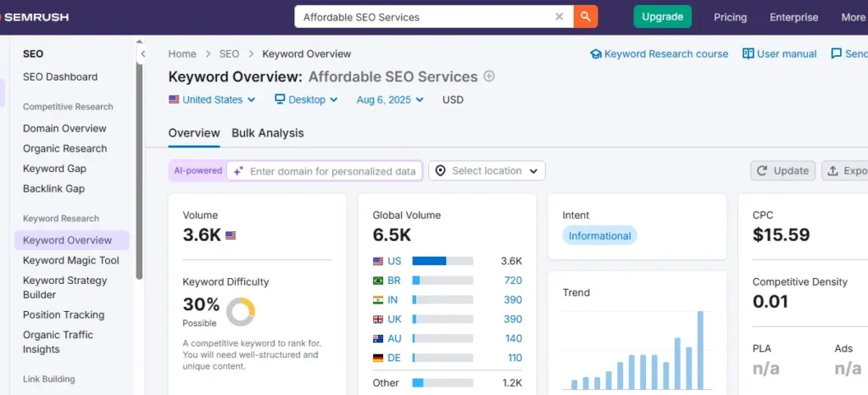This screenshot has height=395, width=868.
Task: Click the Update button
Action: coord(782,170)
